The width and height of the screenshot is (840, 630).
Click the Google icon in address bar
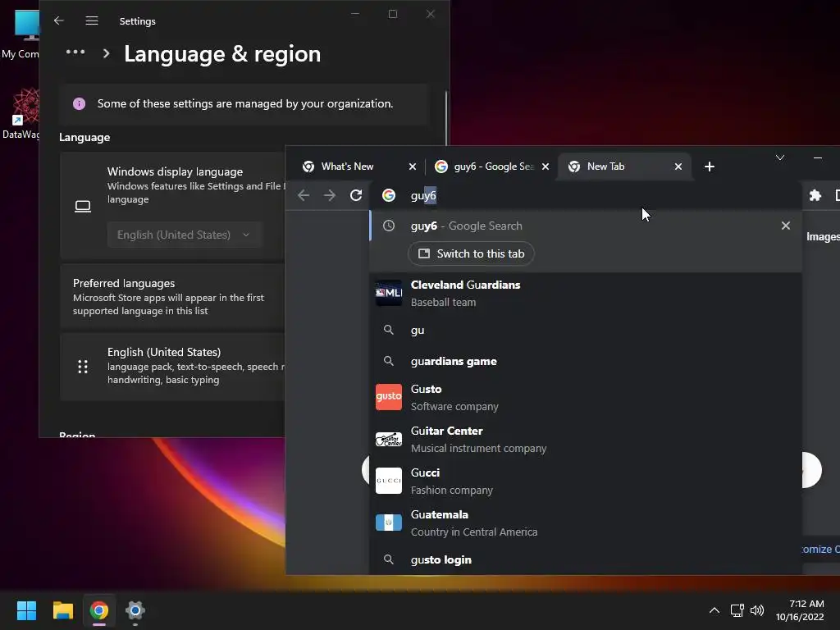(389, 195)
